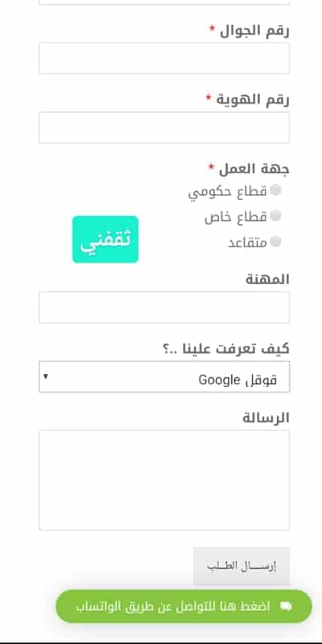The height and width of the screenshot is (644, 322).
Task: Select the قطاع خاص radio button
Action: [x=276, y=216]
